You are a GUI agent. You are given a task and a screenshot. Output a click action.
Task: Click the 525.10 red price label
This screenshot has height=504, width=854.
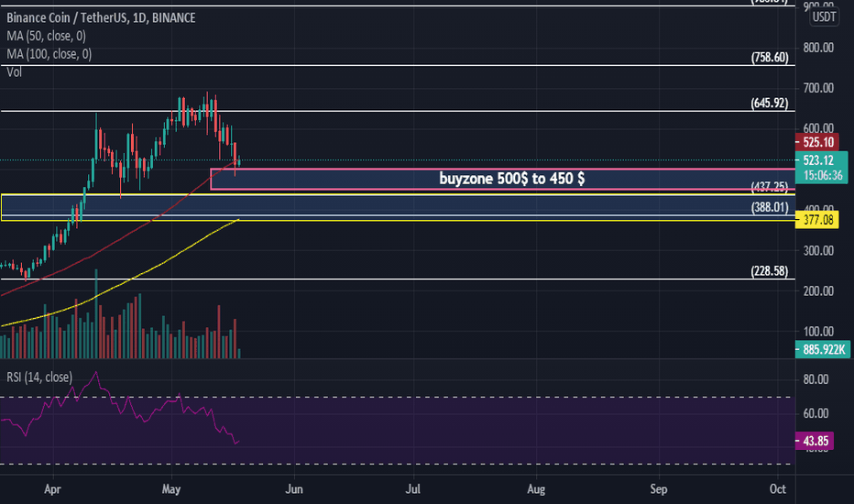817,143
